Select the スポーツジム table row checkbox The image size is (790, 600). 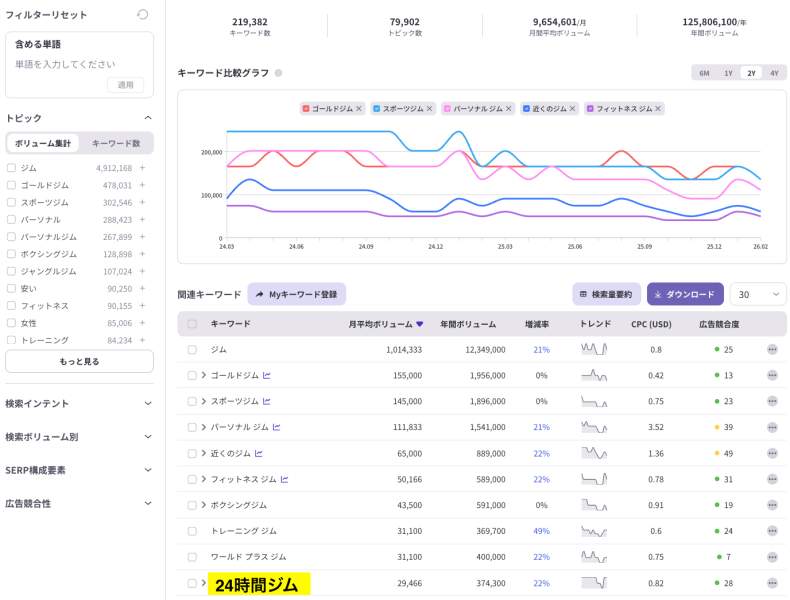tap(192, 401)
